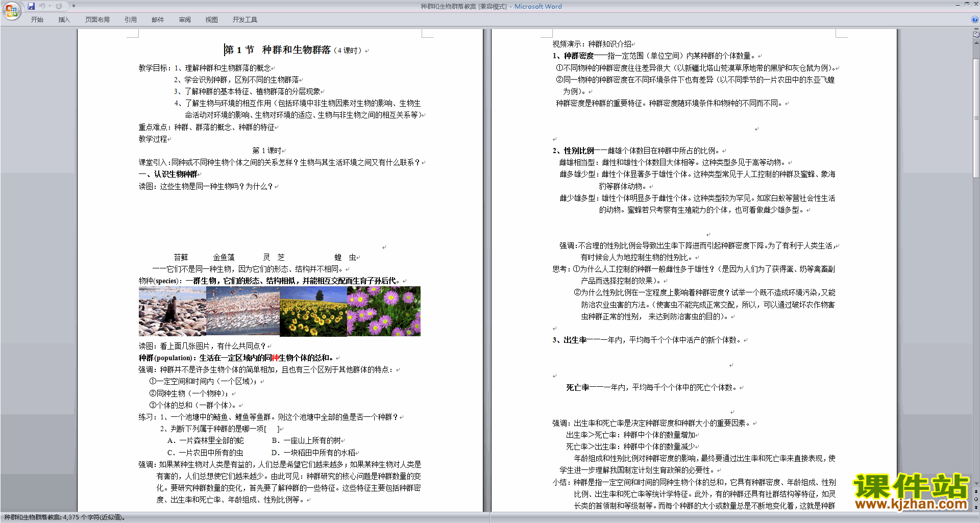Go to the 开发工具 ribbon tab
Image resolution: width=980 pixels, height=523 pixels.
pyautogui.click(x=245, y=20)
